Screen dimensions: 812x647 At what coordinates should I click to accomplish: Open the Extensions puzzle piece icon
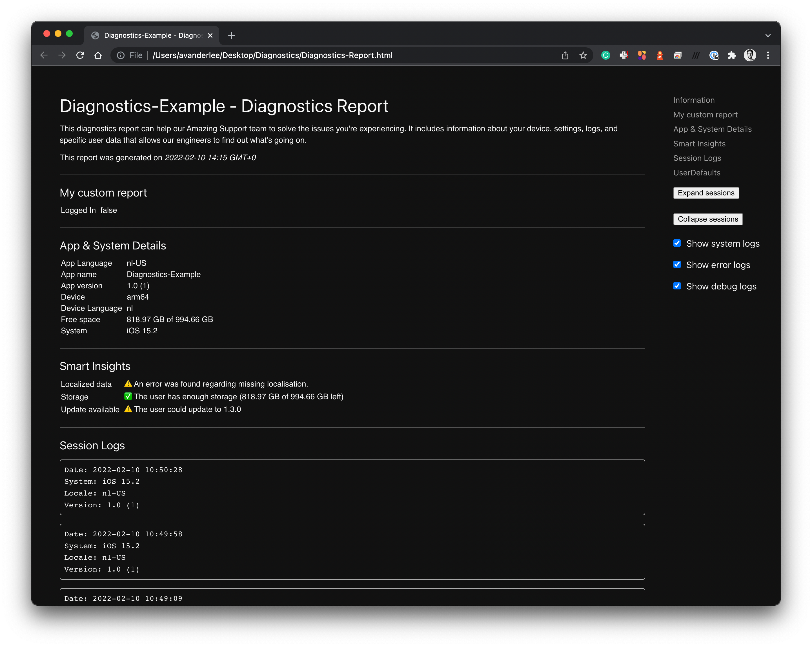click(x=732, y=55)
